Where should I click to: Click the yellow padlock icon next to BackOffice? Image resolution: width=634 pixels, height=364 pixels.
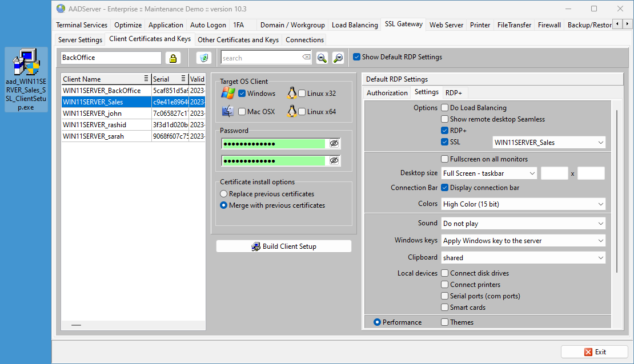173,58
